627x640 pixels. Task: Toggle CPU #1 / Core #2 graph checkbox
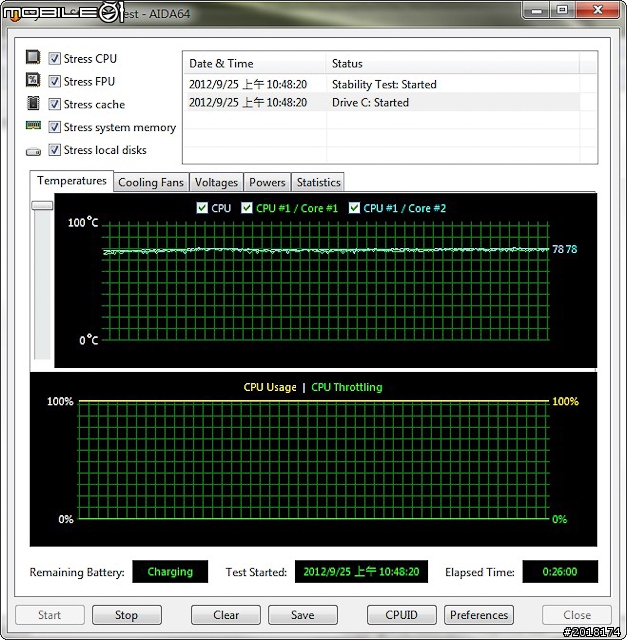tap(354, 208)
